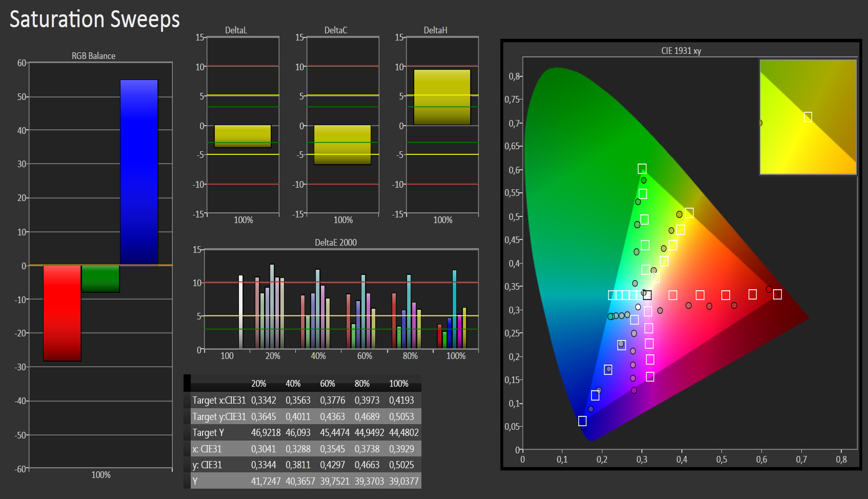Click the table cell reading 0,3929
The height and width of the screenshot is (499, 868).
tap(401, 449)
